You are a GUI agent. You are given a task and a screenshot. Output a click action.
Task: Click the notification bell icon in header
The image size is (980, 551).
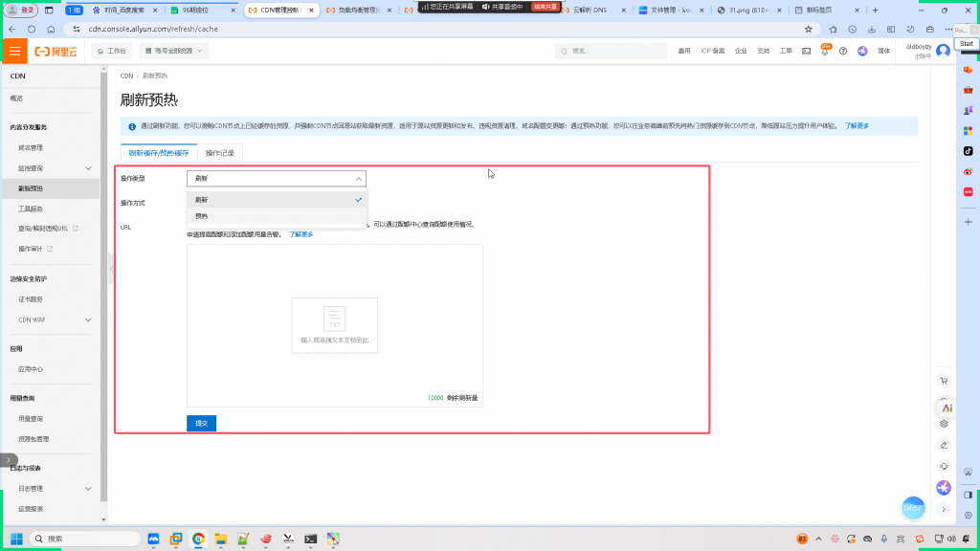pyautogui.click(x=826, y=51)
